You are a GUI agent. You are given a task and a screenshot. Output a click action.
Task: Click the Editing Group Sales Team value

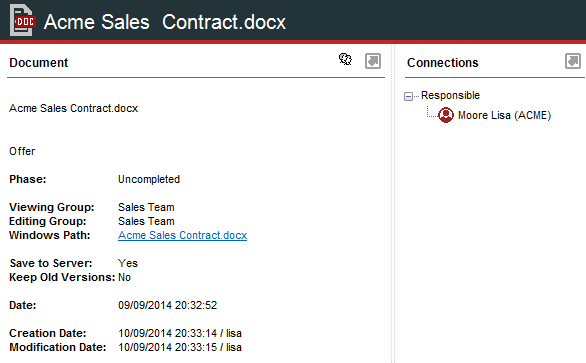point(146,221)
